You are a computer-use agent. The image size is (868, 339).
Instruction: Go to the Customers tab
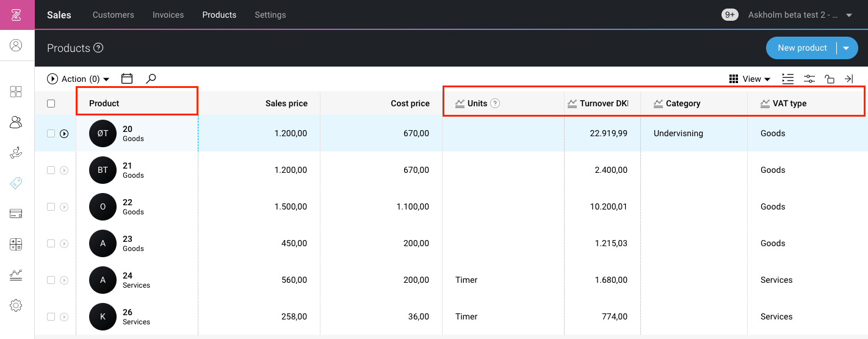(x=114, y=15)
